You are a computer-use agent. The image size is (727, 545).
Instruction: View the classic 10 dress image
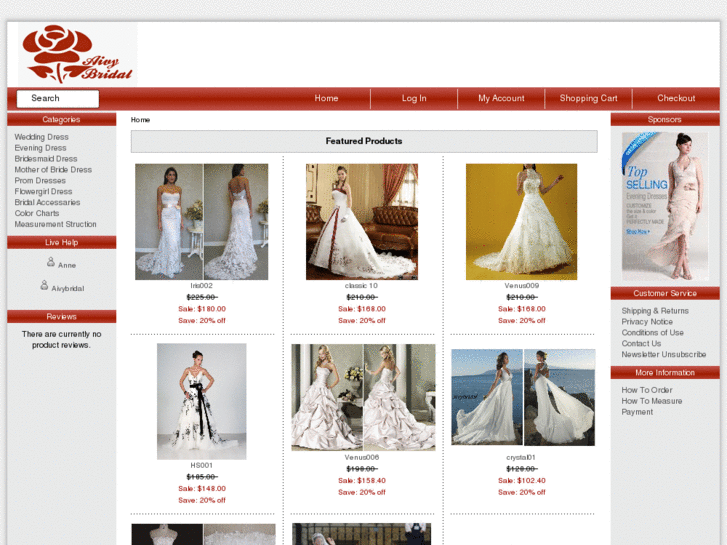(x=361, y=221)
